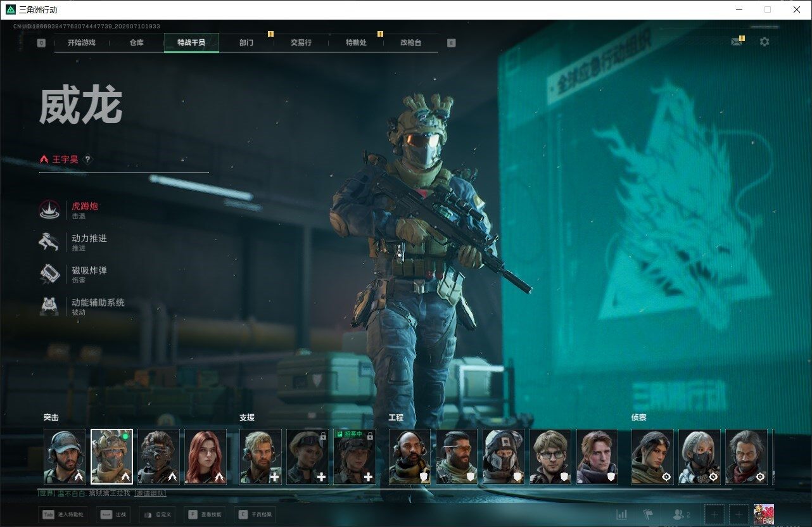Open the 改枪台 tab

tap(410, 42)
